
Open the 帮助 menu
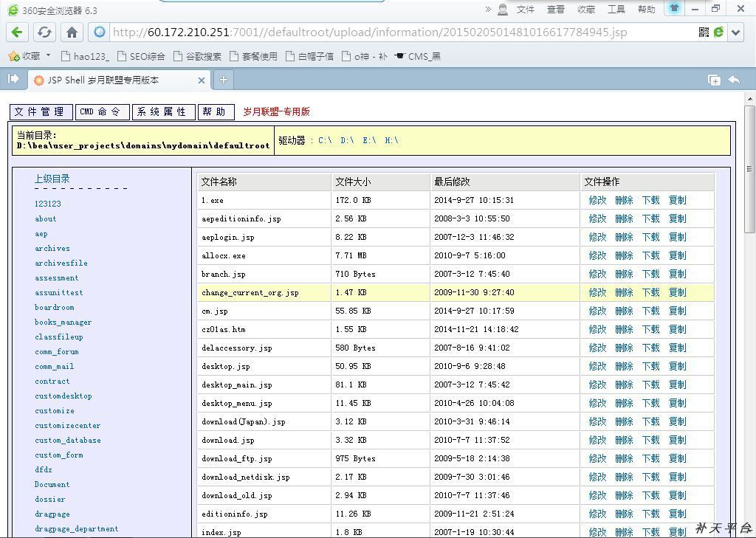click(x=646, y=9)
